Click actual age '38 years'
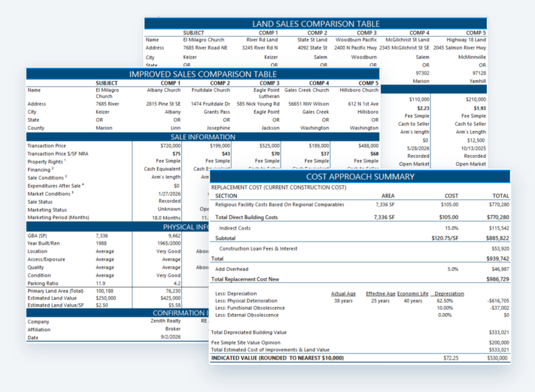535x392 pixels. pyautogui.click(x=343, y=301)
